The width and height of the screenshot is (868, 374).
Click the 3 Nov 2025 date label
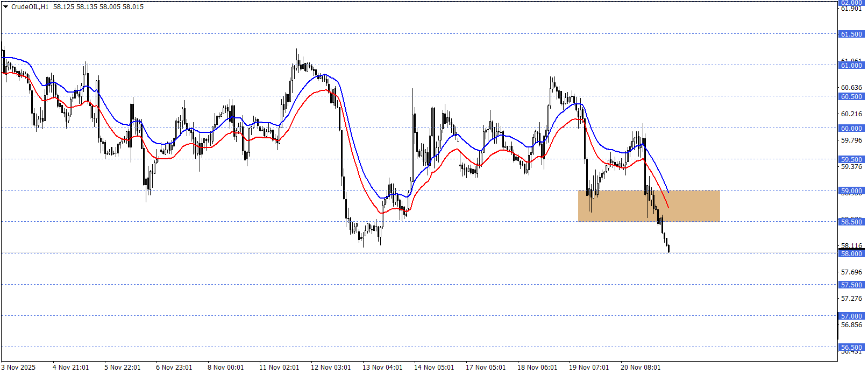click(18, 368)
